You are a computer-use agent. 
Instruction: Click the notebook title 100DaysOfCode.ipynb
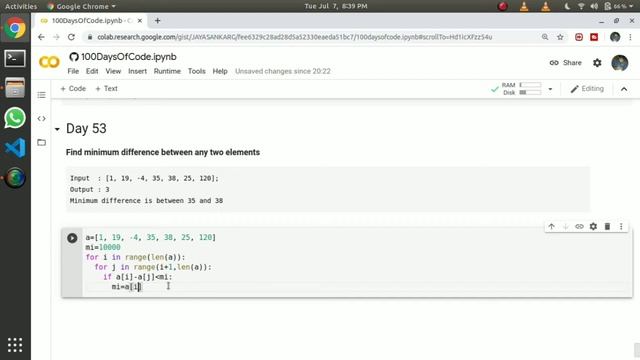129,57
